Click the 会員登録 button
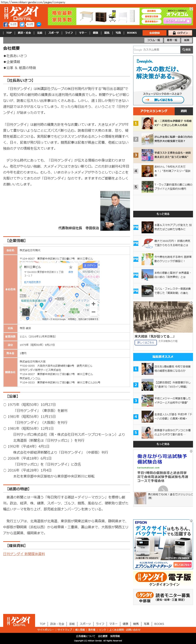Viewport: 196px width, 644px height. [155, 33]
